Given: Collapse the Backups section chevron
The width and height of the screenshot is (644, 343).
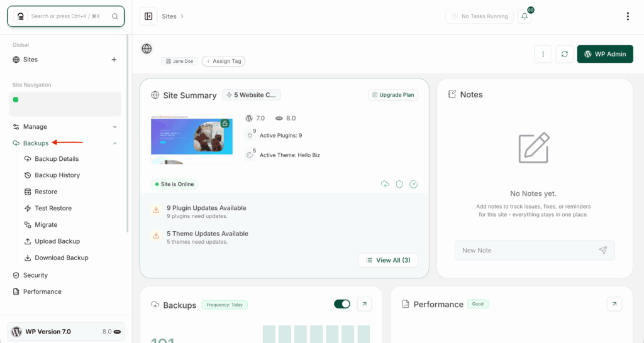Looking at the screenshot, I should [115, 143].
